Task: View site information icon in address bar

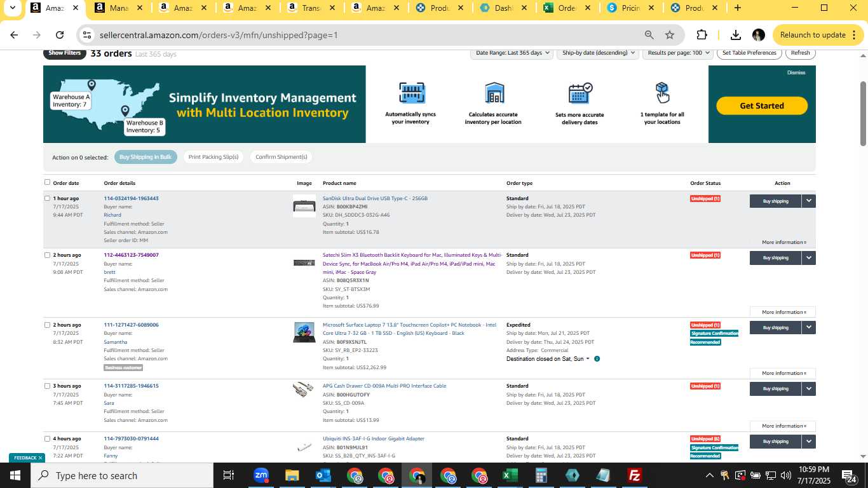Action: point(87,35)
